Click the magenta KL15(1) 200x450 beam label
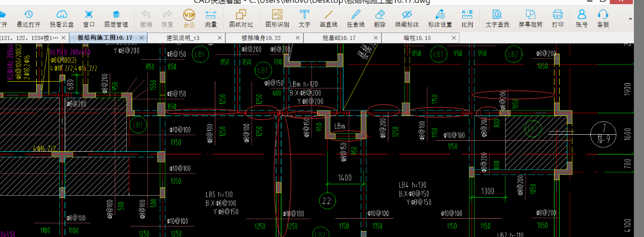This screenshot has width=644, height=237. click(71, 52)
